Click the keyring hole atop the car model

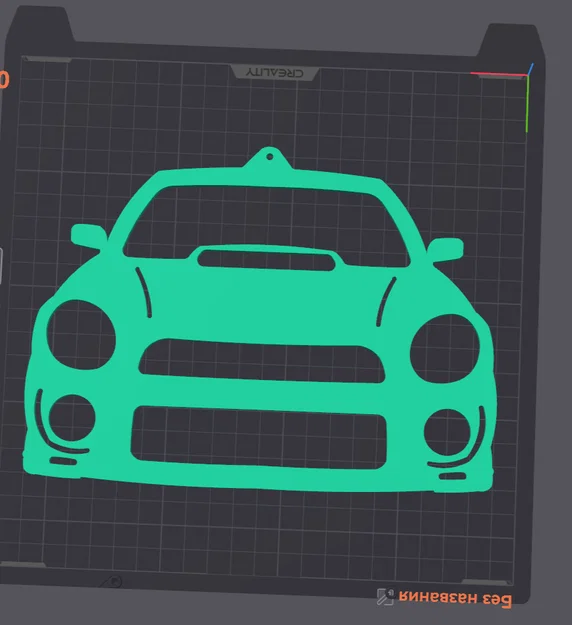(x=269, y=157)
